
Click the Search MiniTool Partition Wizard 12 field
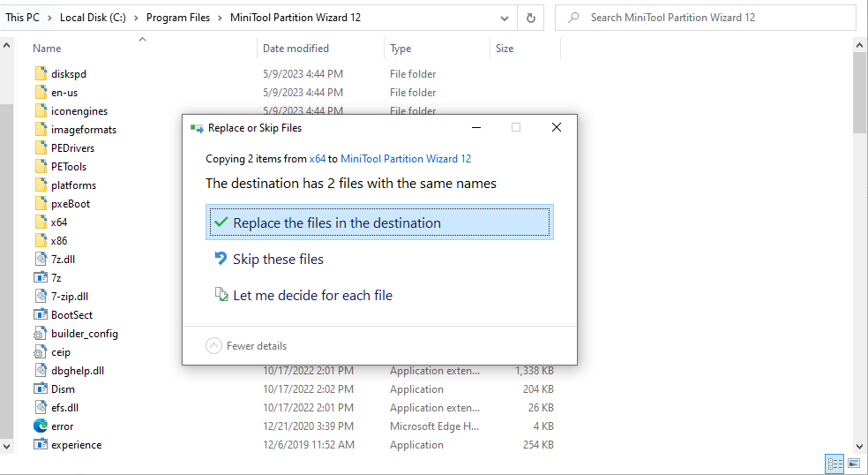pos(706,18)
